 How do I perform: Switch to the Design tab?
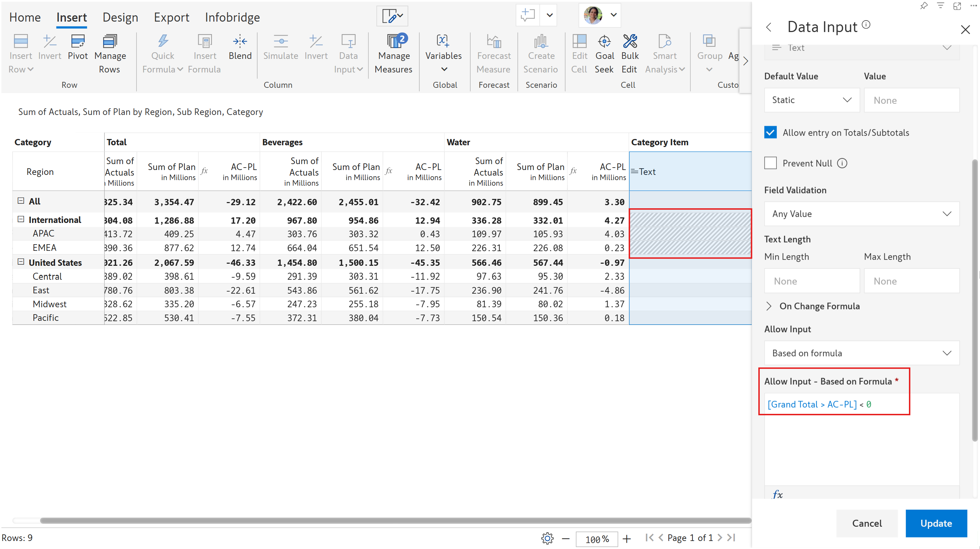click(120, 17)
